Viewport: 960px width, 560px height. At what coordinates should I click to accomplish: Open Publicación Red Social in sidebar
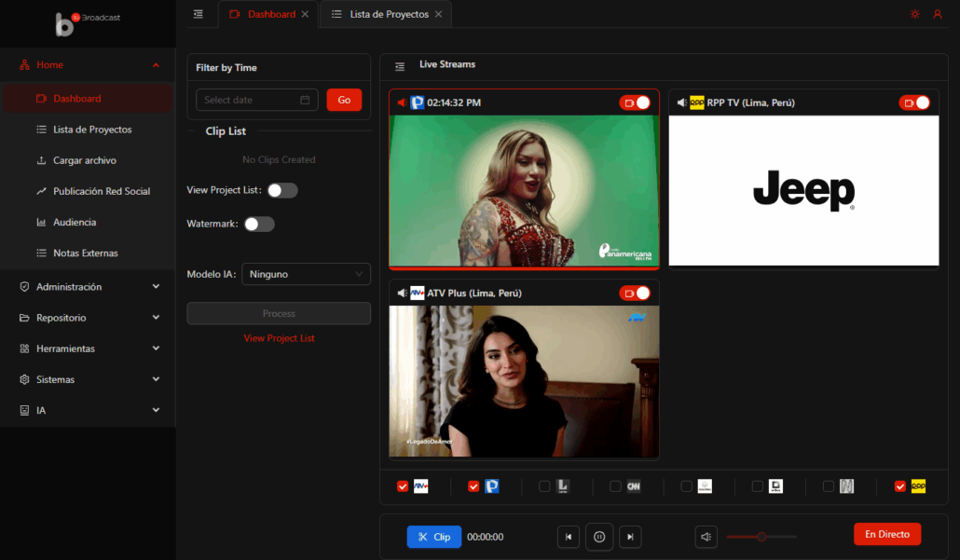(x=102, y=191)
